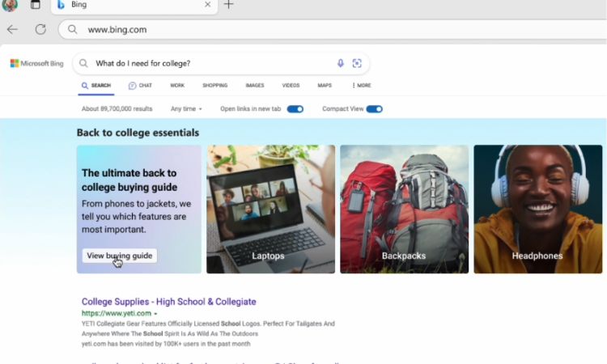The height and width of the screenshot is (364, 607).
Task: Go to Microsoft Bing logo home
Action: [x=36, y=63]
